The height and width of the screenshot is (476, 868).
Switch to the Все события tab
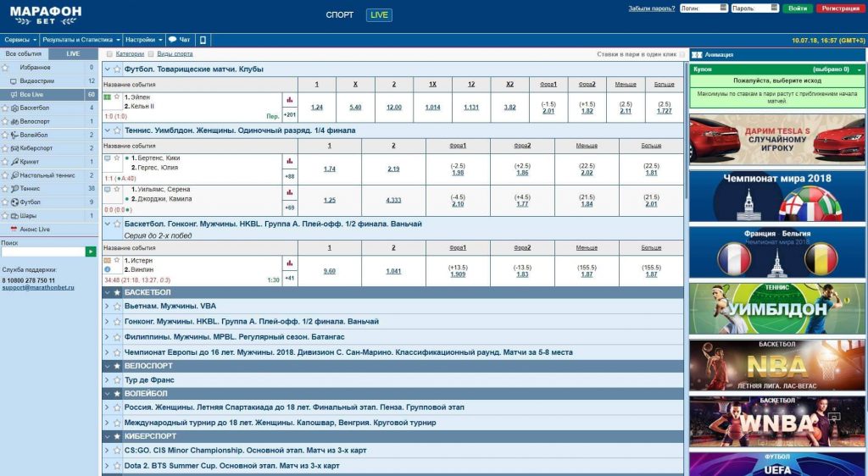point(23,53)
